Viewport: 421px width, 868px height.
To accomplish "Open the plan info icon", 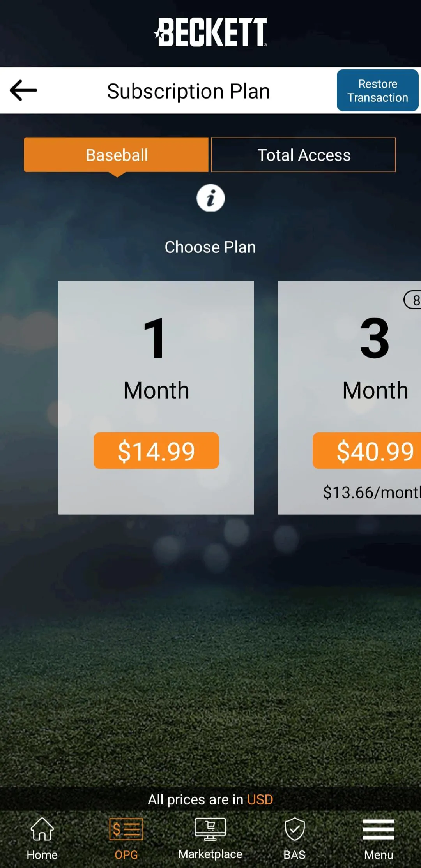I will pyautogui.click(x=210, y=198).
